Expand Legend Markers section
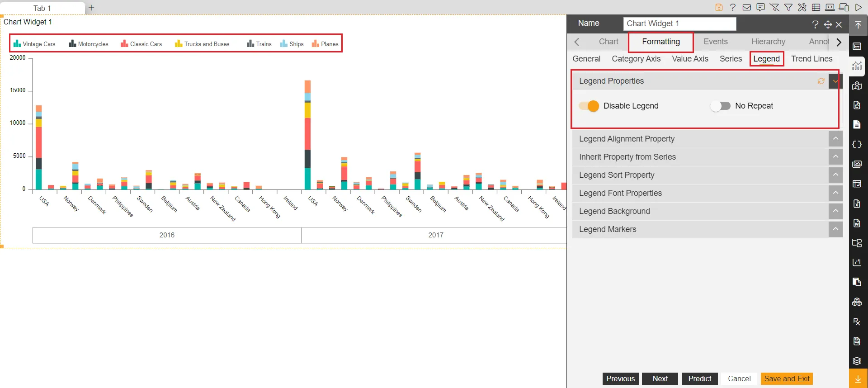 835,229
